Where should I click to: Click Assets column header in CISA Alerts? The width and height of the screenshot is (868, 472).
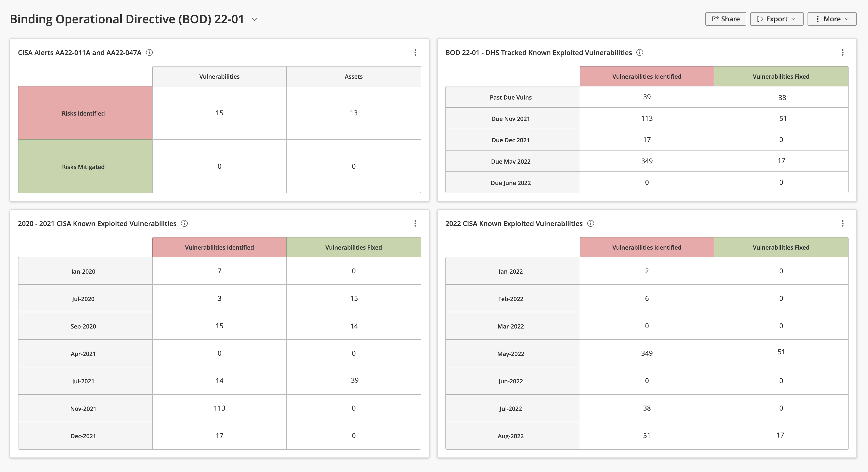click(x=353, y=76)
